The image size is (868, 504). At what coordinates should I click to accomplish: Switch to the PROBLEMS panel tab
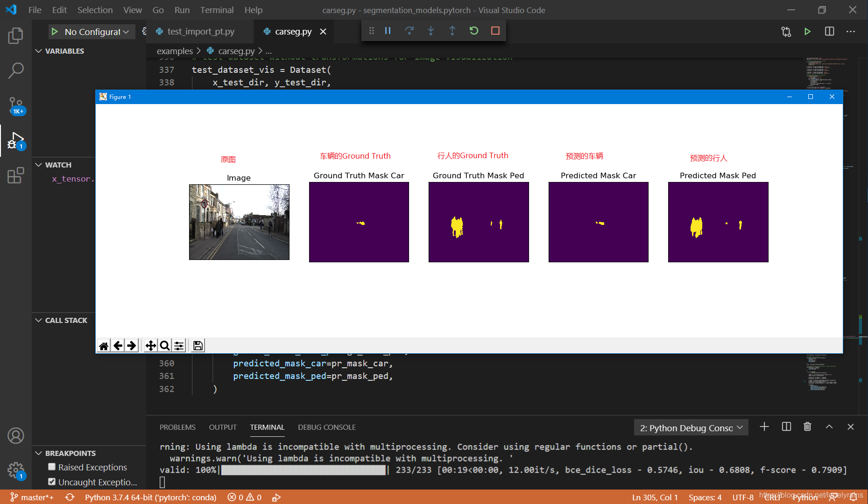pyautogui.click(x=177, y=427)
